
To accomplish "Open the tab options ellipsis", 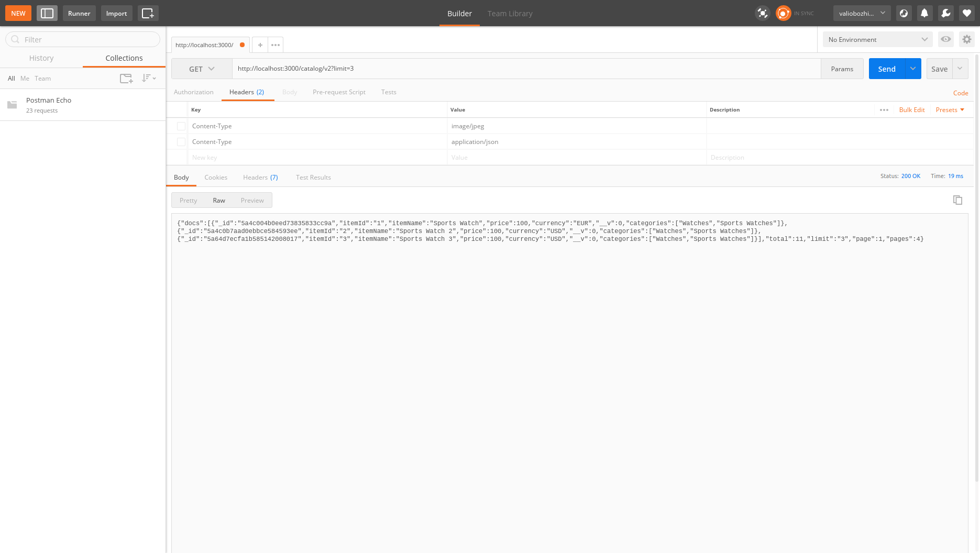I will pos(276,45).
